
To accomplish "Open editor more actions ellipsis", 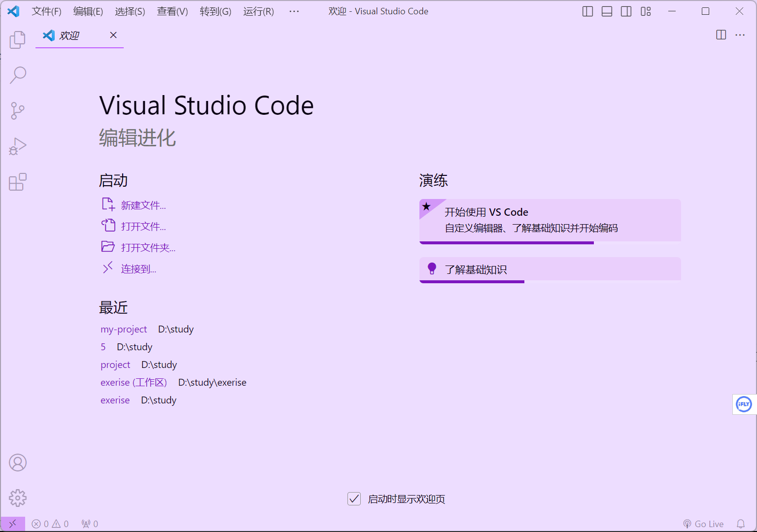I will pyautogui.click(x=740, y=34).
